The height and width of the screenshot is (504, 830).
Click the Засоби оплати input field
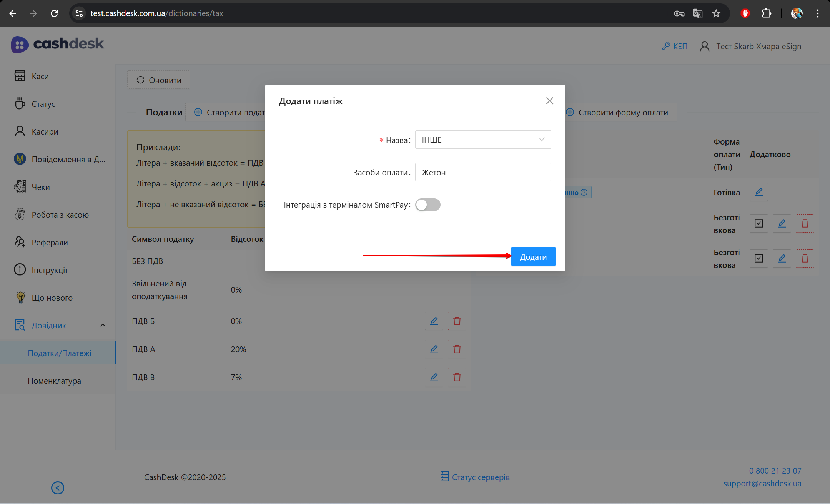pyautogui.click(x=482, y=172)
